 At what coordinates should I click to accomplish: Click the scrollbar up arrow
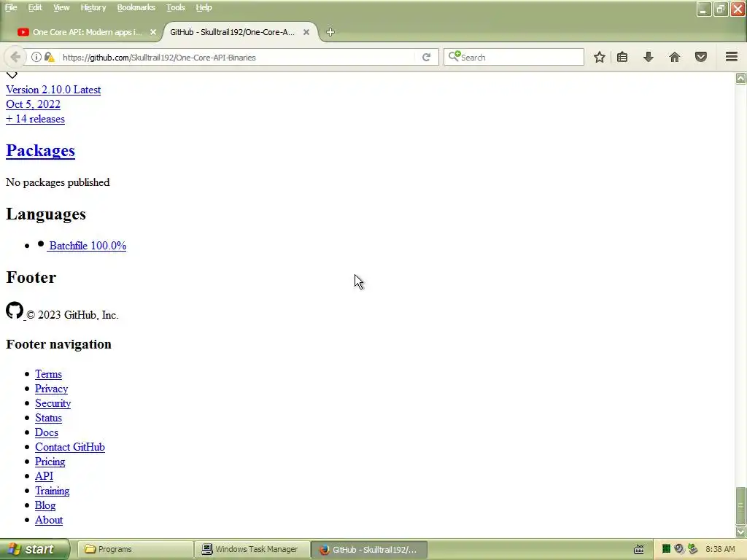[x=741, y=79]
